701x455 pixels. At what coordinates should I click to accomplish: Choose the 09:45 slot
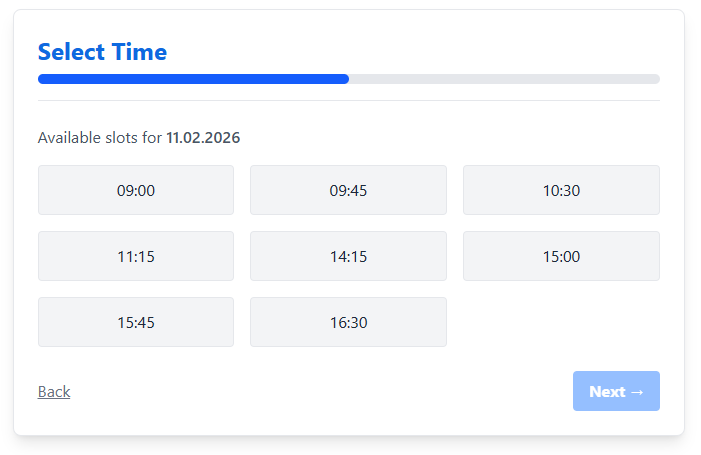[x=348, y=190]
